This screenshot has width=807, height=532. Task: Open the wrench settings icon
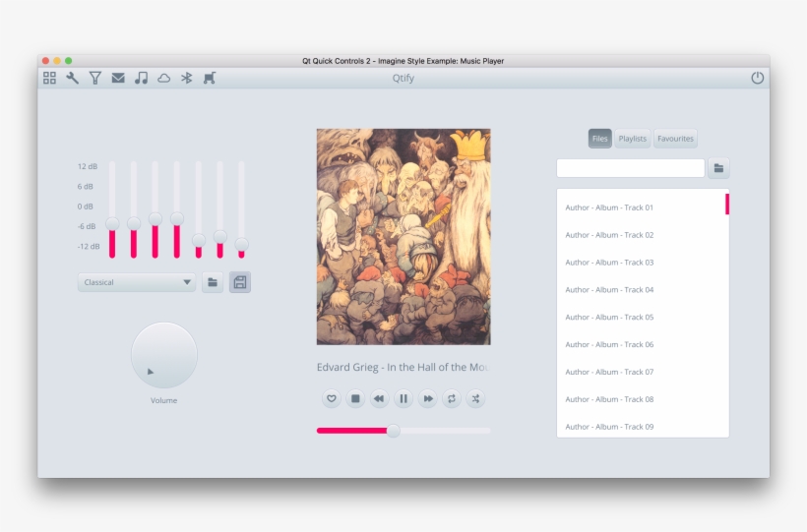click(72, 79)
